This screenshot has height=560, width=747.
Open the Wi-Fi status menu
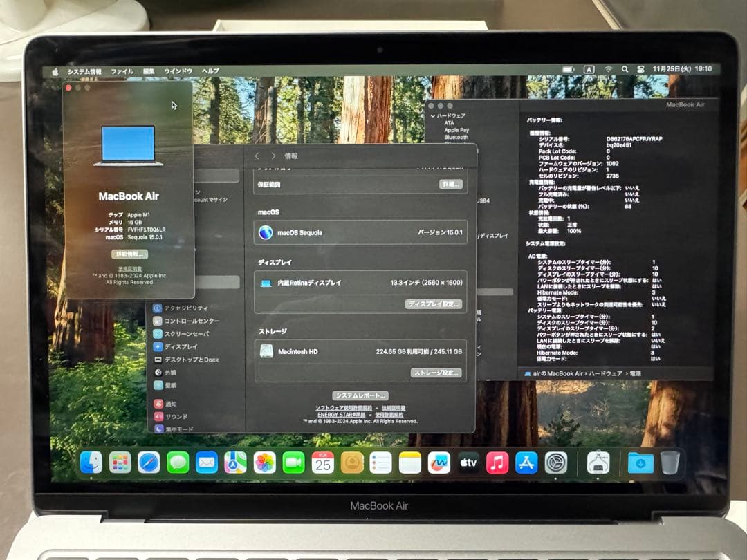click(607, 69)
